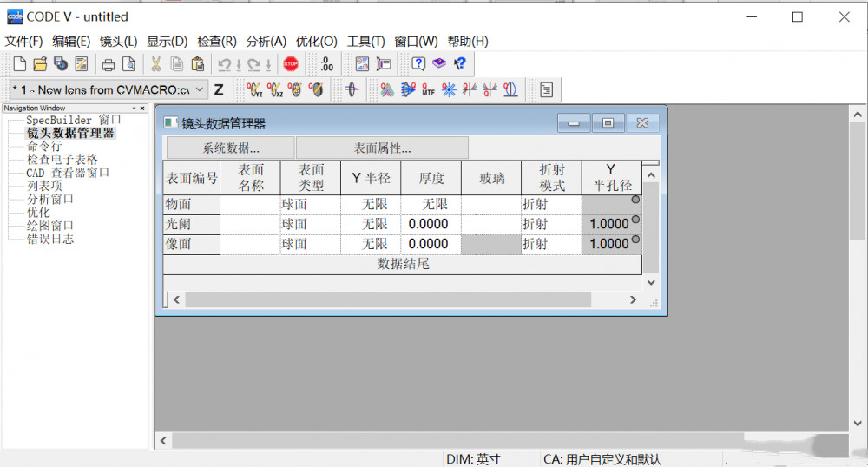
Task: Open the purple reference book icon
Action: (439, 63)
